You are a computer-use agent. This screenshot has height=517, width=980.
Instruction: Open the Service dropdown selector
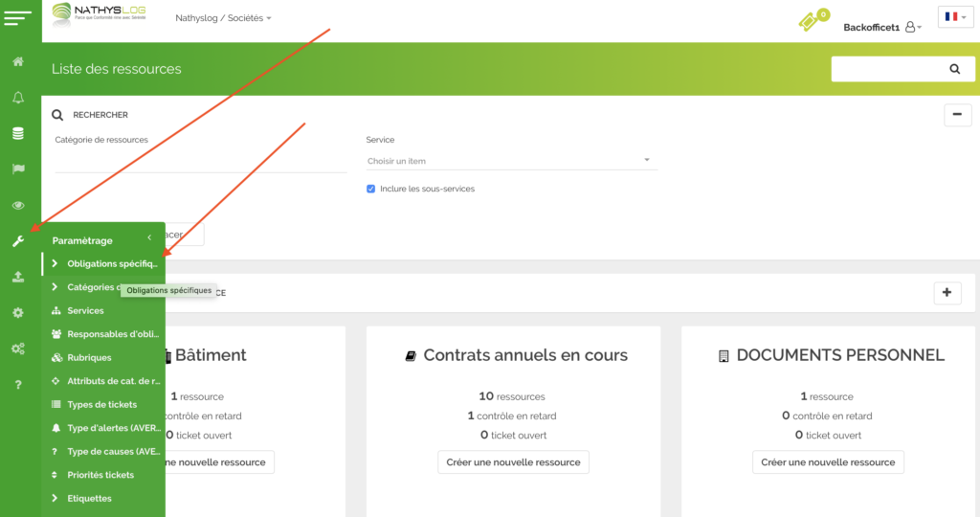(x=511, y=161)
